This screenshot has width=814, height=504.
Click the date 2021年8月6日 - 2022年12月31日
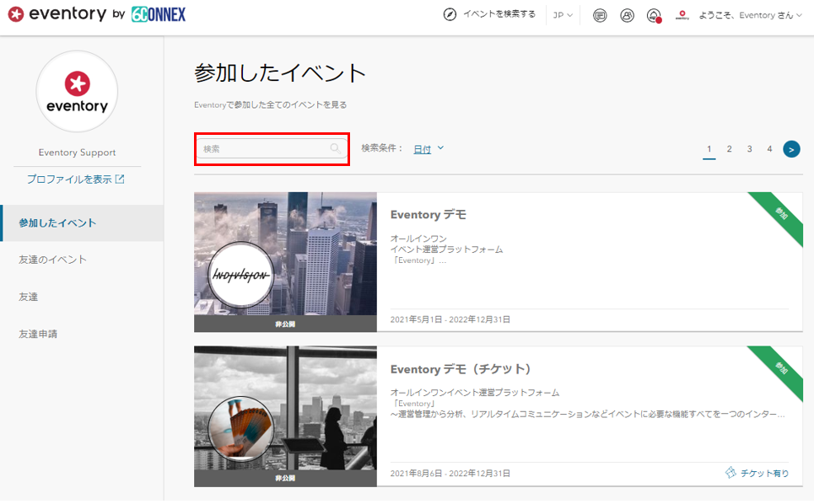click(450, 474)
